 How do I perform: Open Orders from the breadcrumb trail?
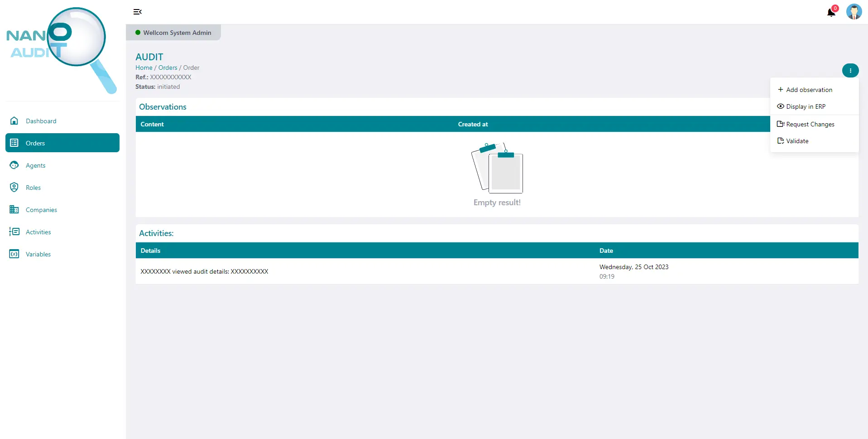168,68
